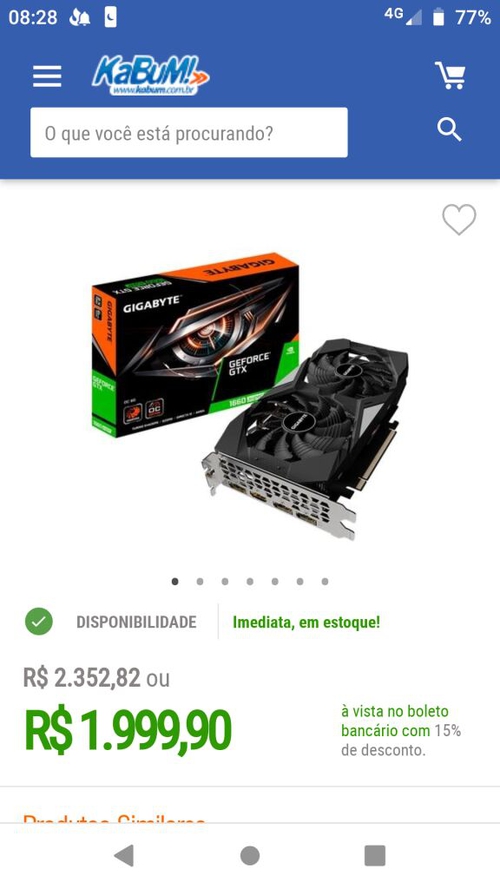
Task: Select the second image carousel dot
Action: (200, 581)
